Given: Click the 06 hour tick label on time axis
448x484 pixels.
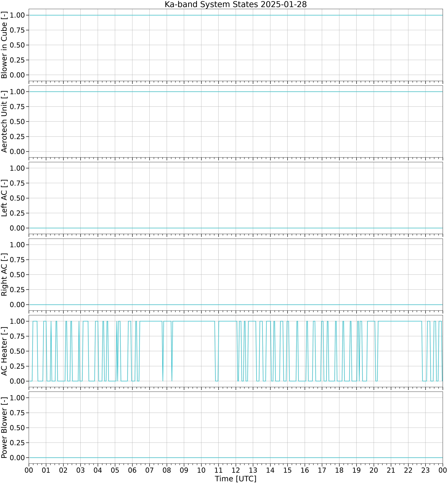Looking at the screenshot, I should point(132,470).
